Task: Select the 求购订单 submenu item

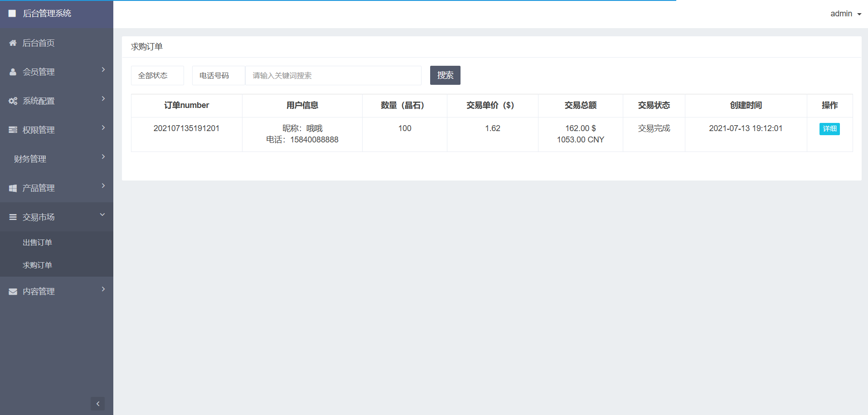Action: (38, 265)
